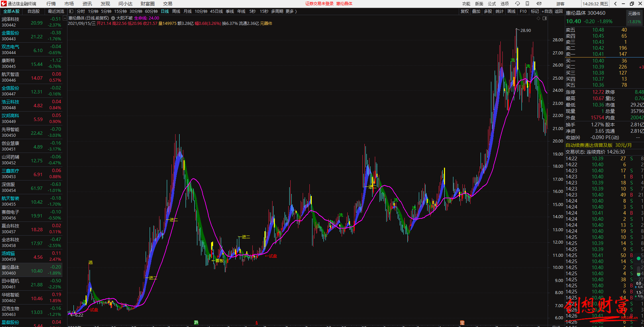
Task: Click 画线 drawing tool button
Action: tap(511, 11)
